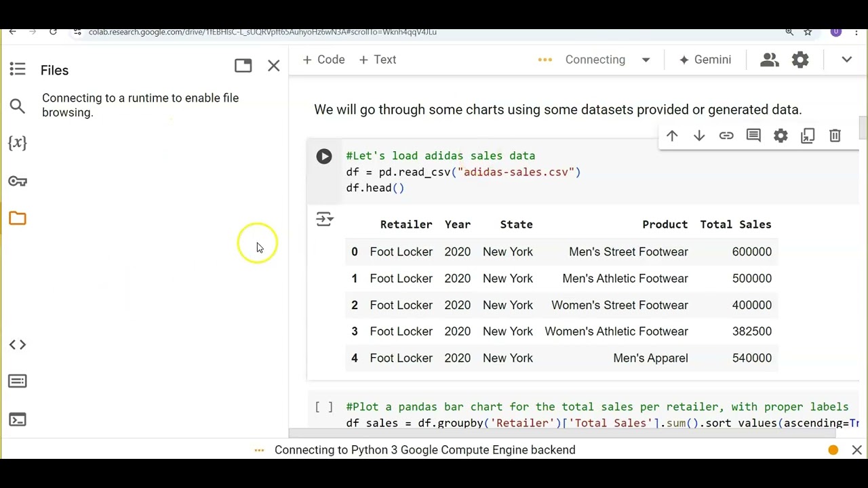Dismiss the connecting status bar message
Viewport: 868px width, 488px height.
(857, 450)
